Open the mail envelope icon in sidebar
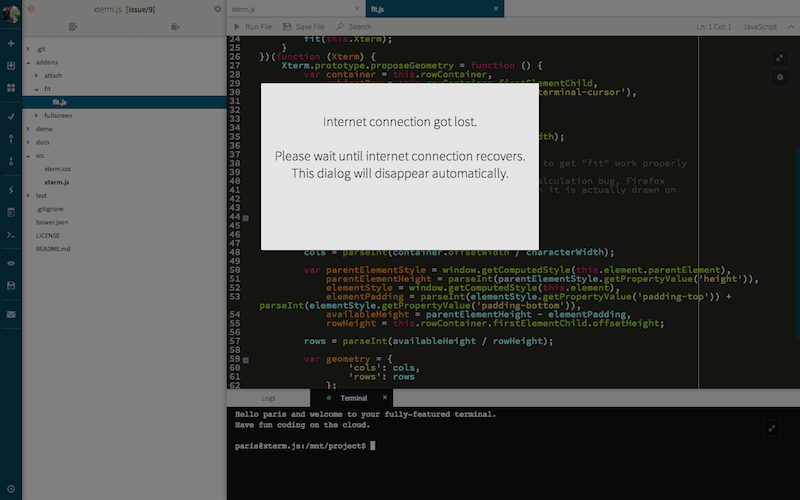This screenshot has width=800, height=500. point(11,314)
